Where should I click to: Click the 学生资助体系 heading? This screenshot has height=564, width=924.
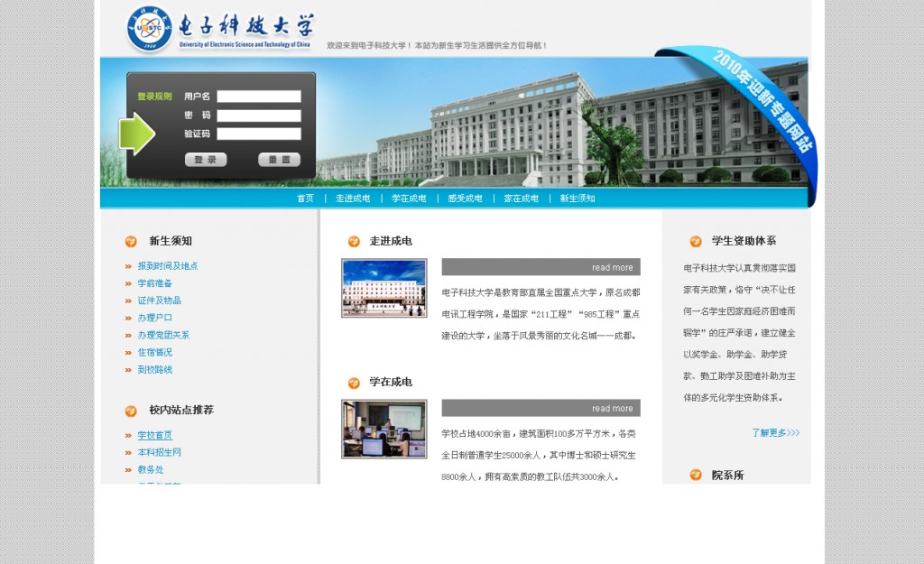(744, 241)
